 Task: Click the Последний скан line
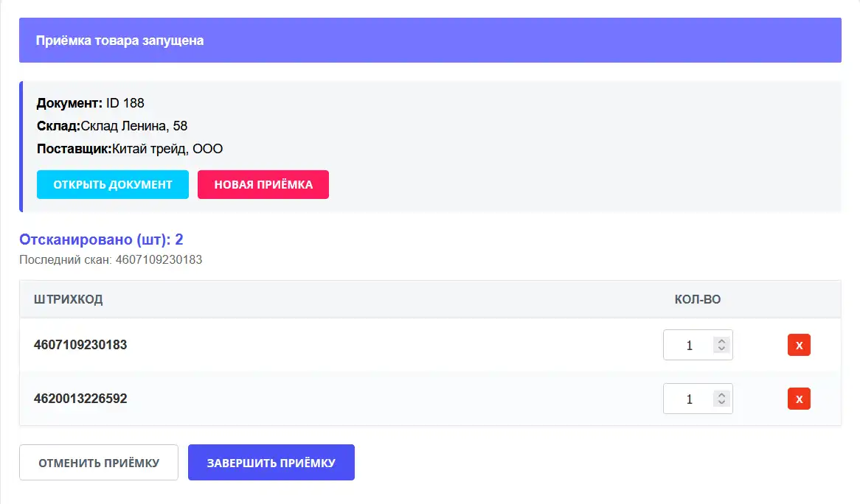point(111,259)
